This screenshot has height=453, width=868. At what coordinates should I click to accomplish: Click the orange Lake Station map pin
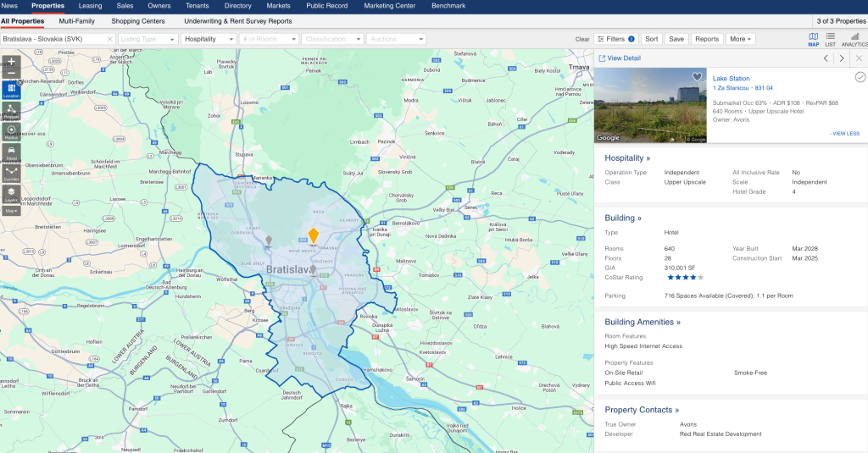314,235
